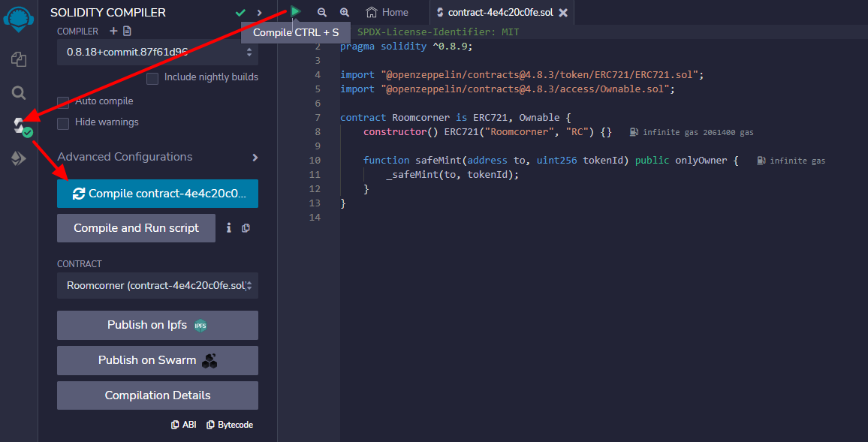Click the chevron arrow in Solidity Compiler header

[x=260, y=12]
